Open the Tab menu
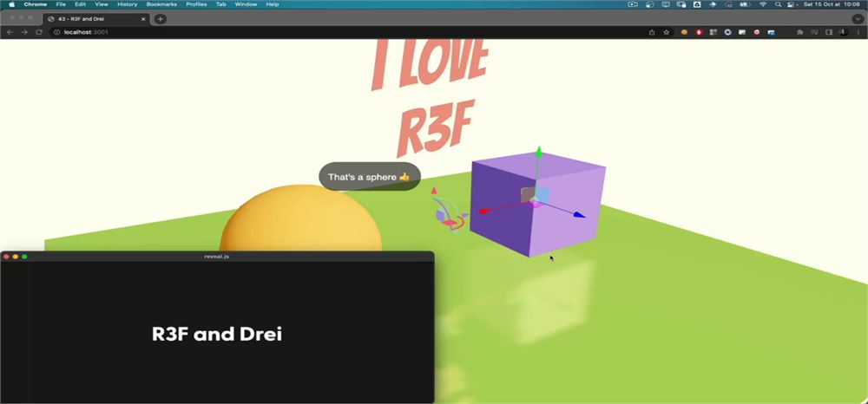This screenshot has height=404, width=868. click(220, 4)
